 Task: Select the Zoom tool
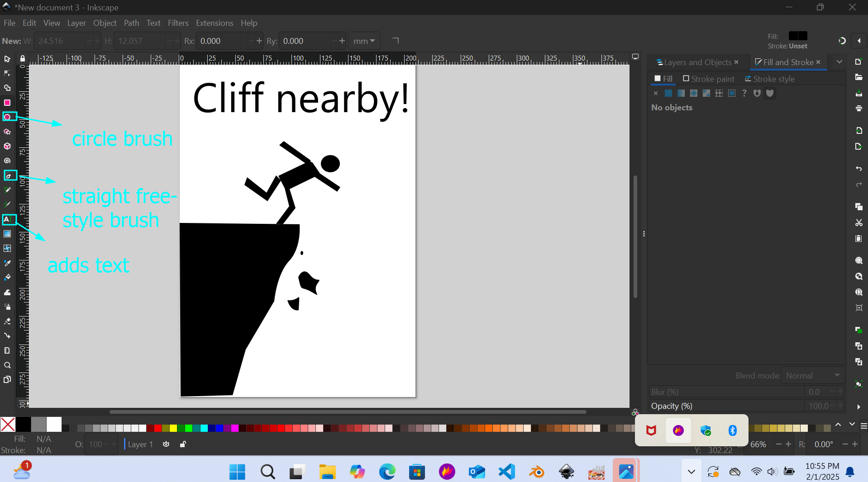[7, 365]
